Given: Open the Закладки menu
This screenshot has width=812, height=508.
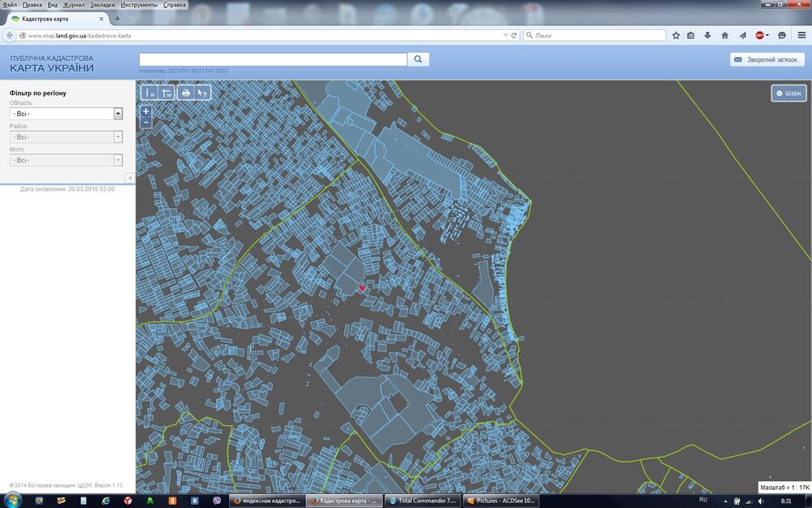Looking at the screenshot, I should click(102, 5).
